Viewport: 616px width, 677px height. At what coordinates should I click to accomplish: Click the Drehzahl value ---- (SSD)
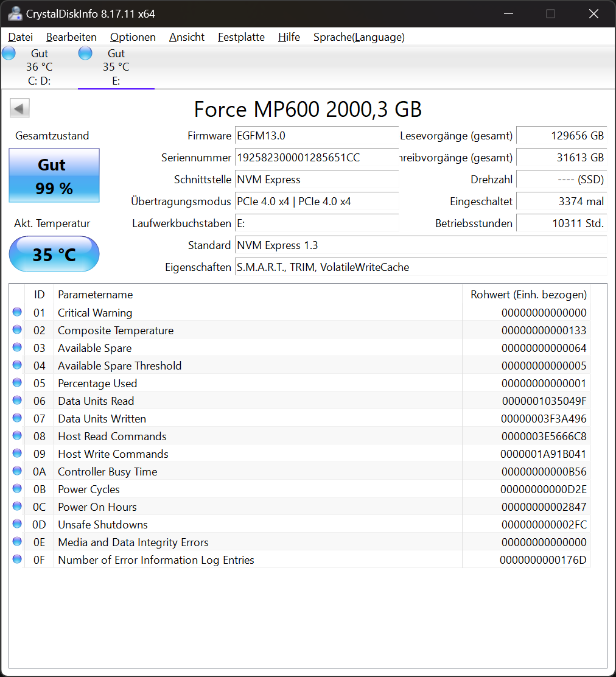pos(562,180)
